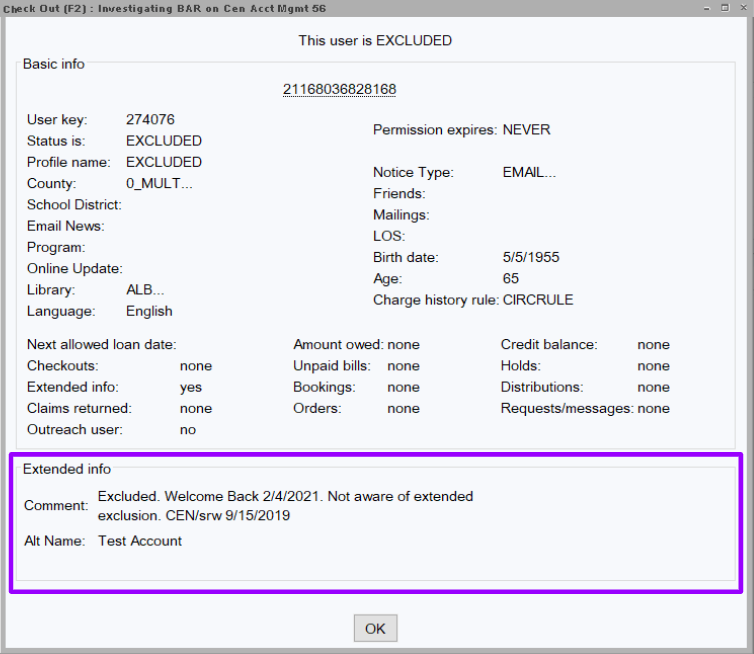Click the birth date 5/5/1955
754x654 pixels.
click(531, 257)
